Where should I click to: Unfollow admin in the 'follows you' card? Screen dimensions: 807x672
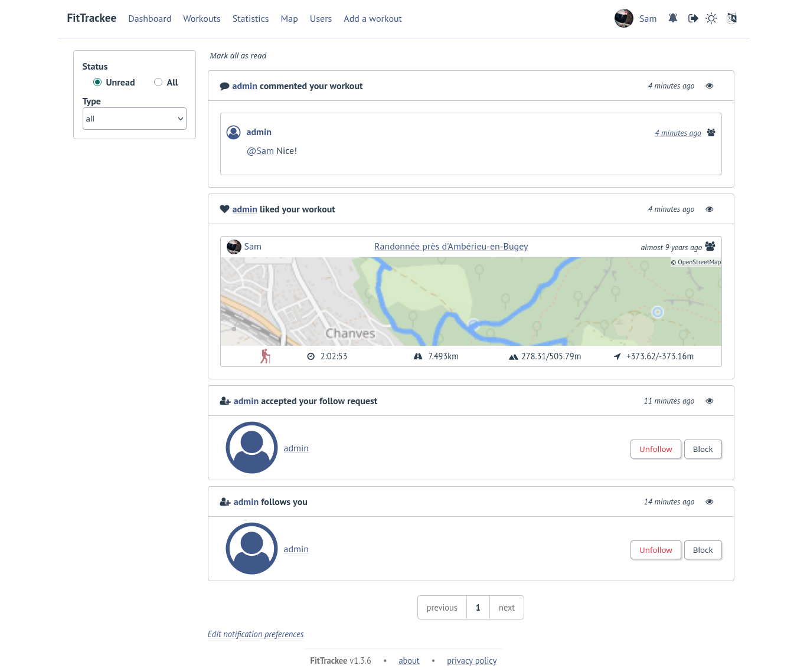pyautogui.click(x=656, y=550)
